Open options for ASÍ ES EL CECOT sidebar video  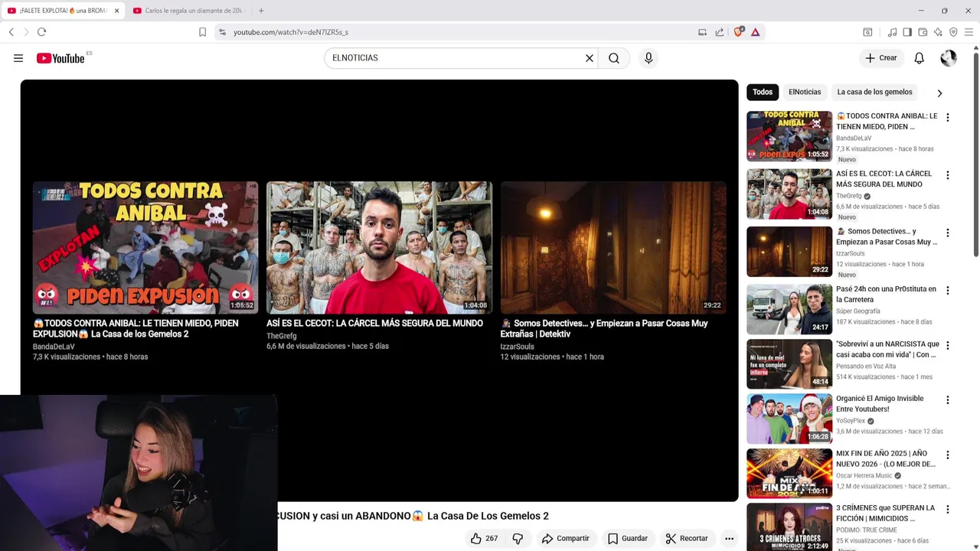(948, 175)
